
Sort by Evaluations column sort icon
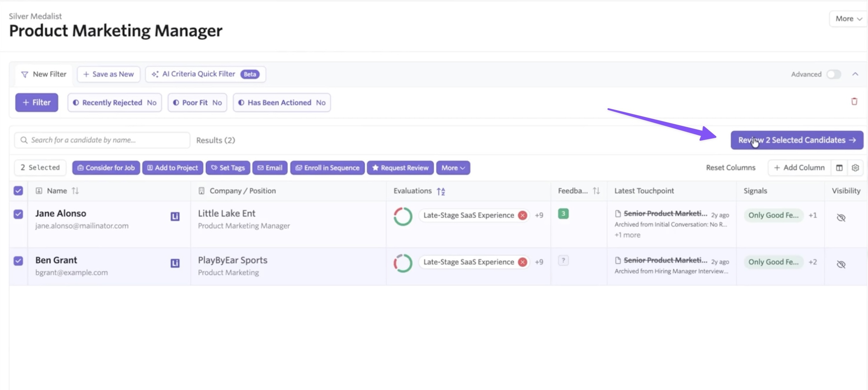point(441,191)
